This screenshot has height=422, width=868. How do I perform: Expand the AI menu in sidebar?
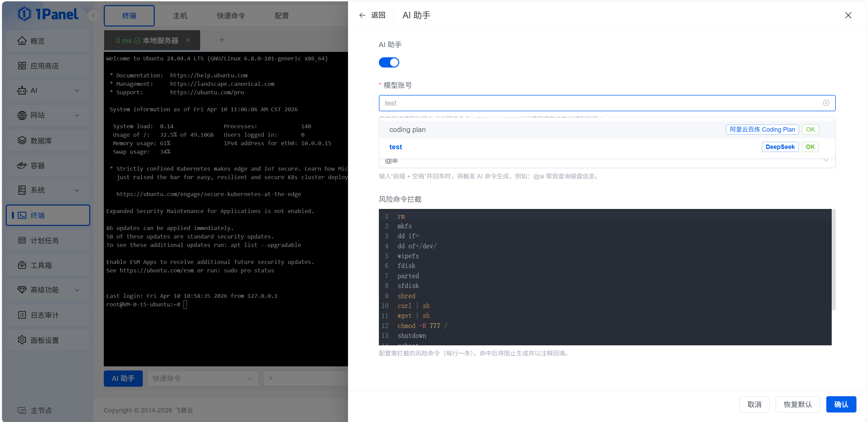tap(77, 91)
